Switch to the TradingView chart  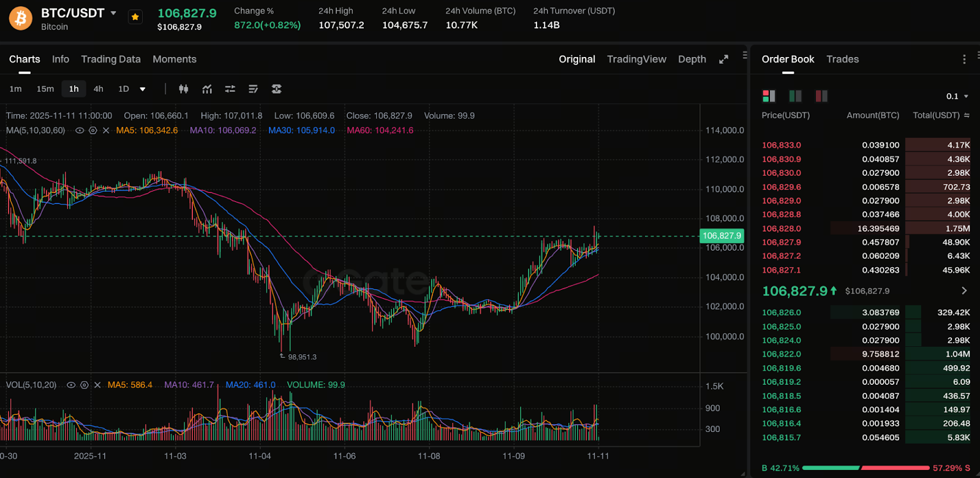tap(636, 59)
